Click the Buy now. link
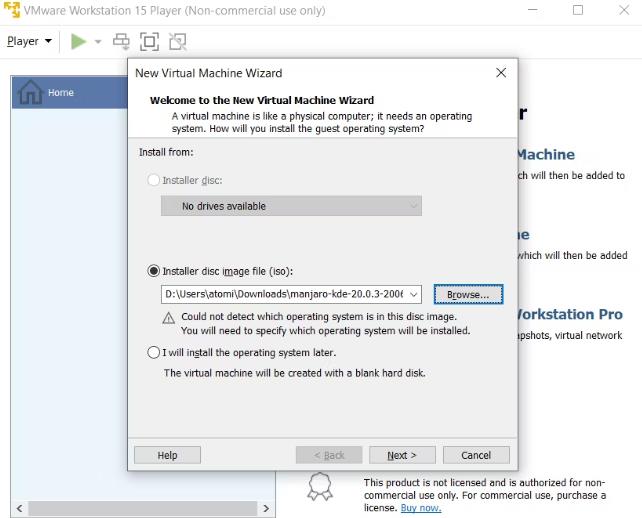642x518 pixels. tap(421, 508)
